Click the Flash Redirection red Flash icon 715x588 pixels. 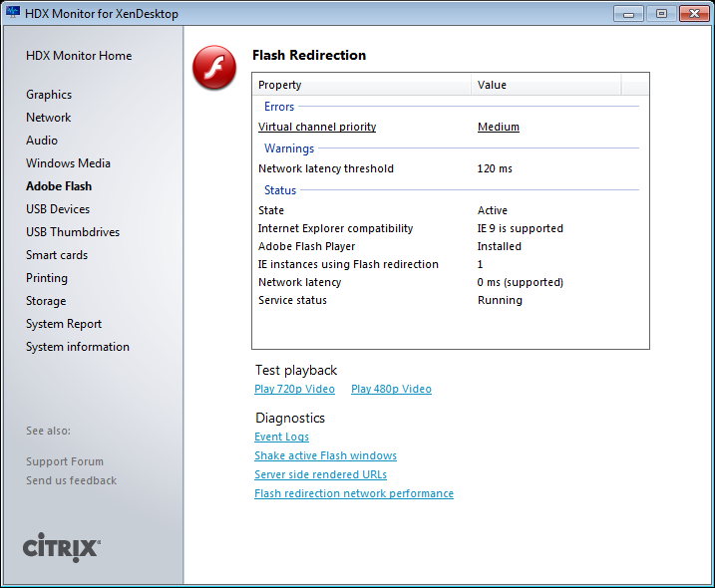tap(214, 68)
